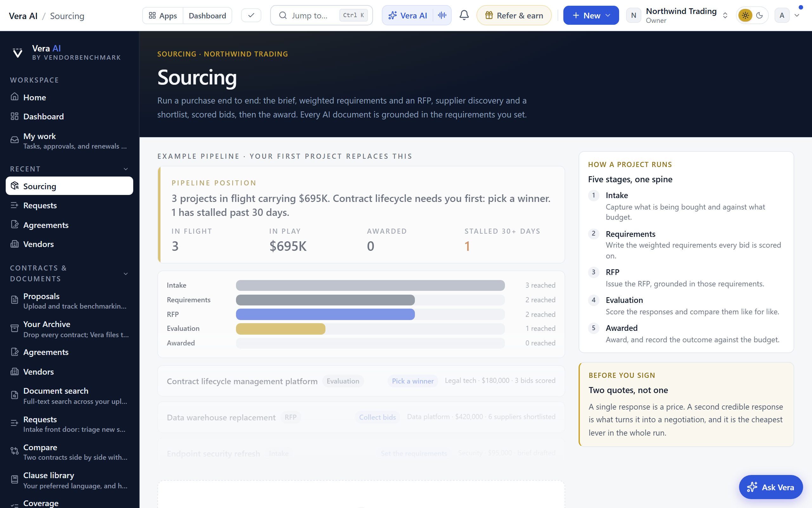This screenshot has width=812, height=508.
Task: Open the New button dropdown
Action: 591,16
